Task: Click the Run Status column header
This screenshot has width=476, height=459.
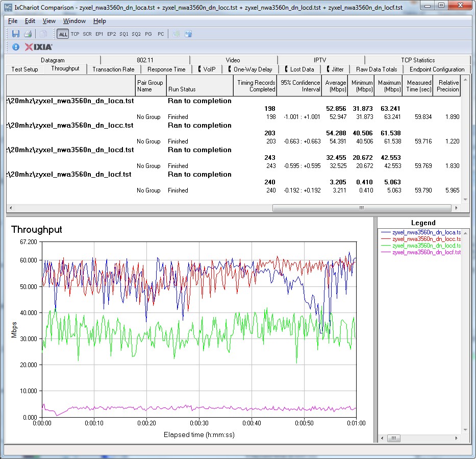Action: (200, 86)
